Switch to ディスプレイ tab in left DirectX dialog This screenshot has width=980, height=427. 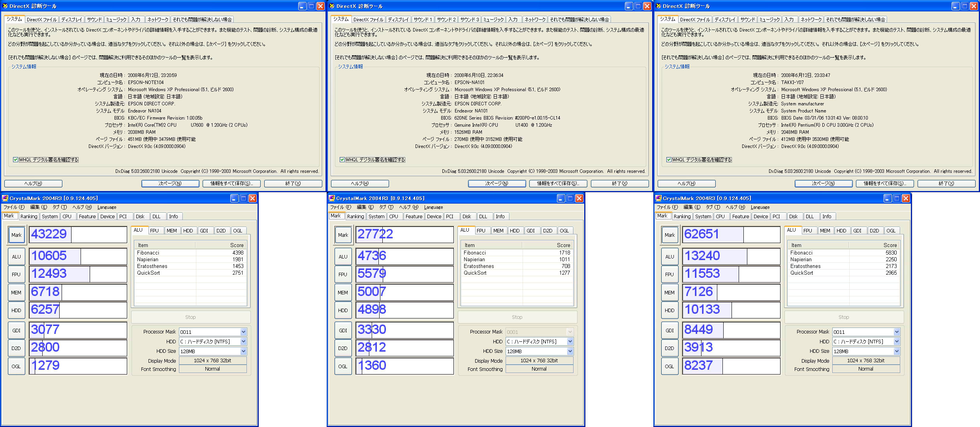pos(71,19)
